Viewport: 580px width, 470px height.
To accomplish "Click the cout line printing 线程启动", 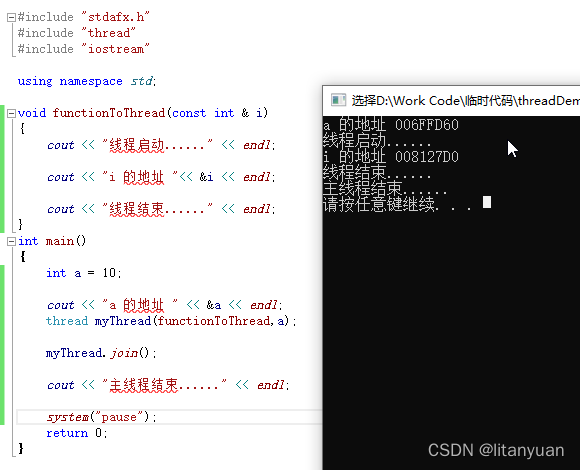I will [x=161, y=145].
